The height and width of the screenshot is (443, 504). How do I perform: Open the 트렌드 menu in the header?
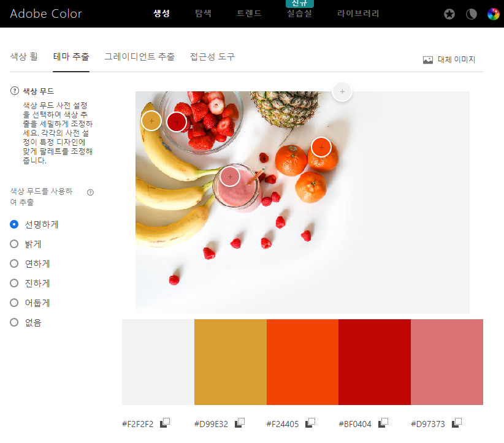249,13
